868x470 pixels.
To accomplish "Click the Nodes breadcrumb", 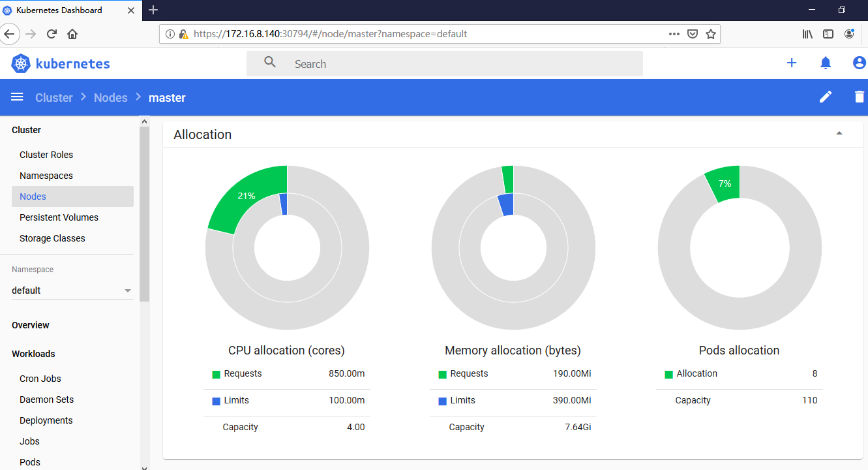I will pyautogui.click(x=111, y=97).
